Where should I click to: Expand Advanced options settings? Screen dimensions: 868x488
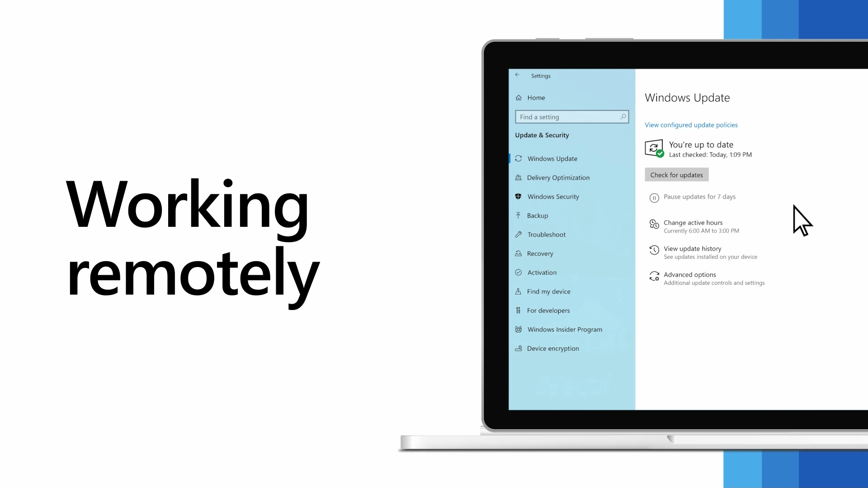(x=690, y=274)
